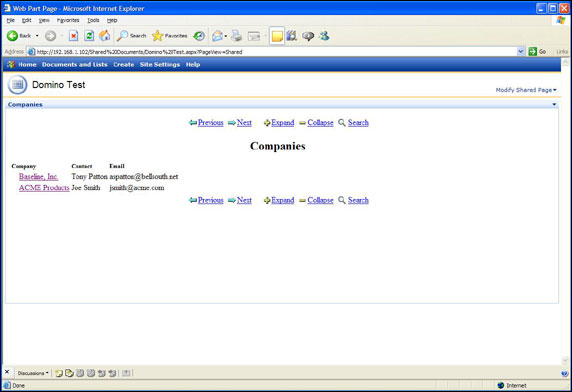Image resolution: width=572 pixels, height=392 pixels.
Task: Click second discussion icon with green arrow
Action: coord(69,373)
